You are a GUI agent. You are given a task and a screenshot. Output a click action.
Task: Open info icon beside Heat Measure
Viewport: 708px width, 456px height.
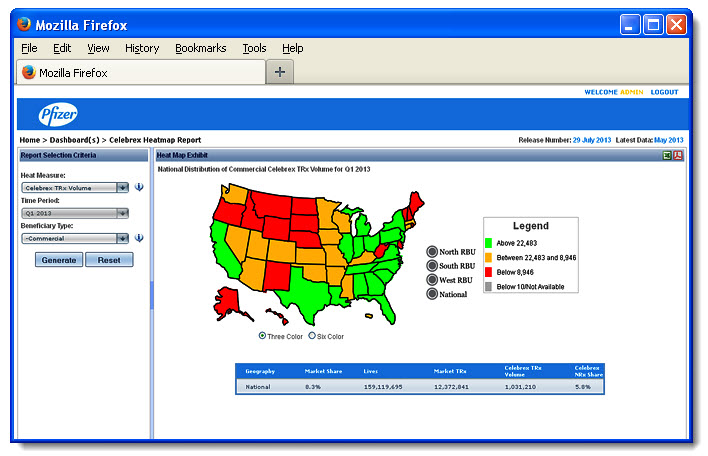(x=139, y=187)
